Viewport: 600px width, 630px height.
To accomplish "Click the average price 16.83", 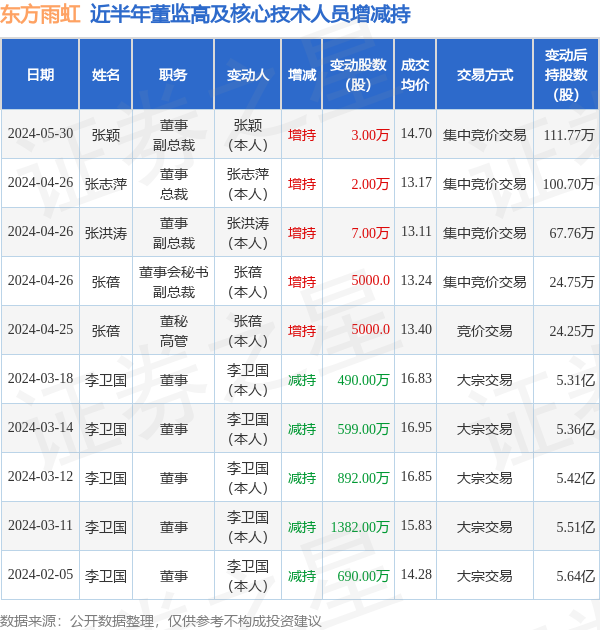I will coord(416,379).
